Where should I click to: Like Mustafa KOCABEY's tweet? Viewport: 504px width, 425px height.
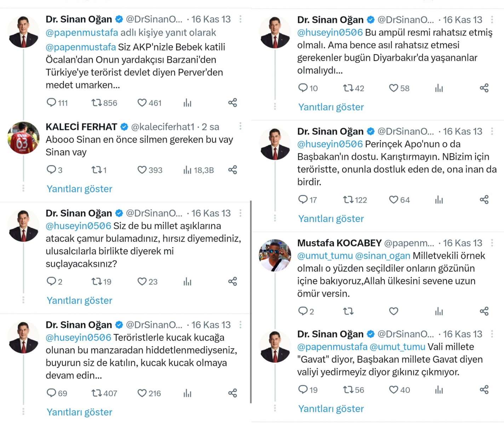394,311
